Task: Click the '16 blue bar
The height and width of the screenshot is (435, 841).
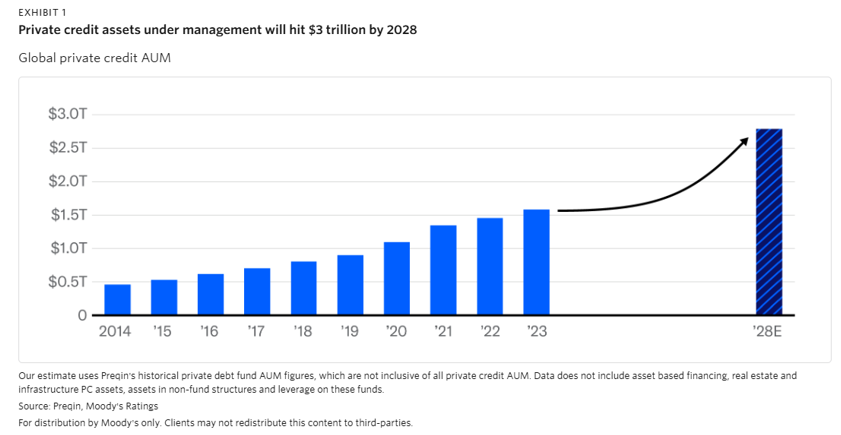Action: (210, 294)
